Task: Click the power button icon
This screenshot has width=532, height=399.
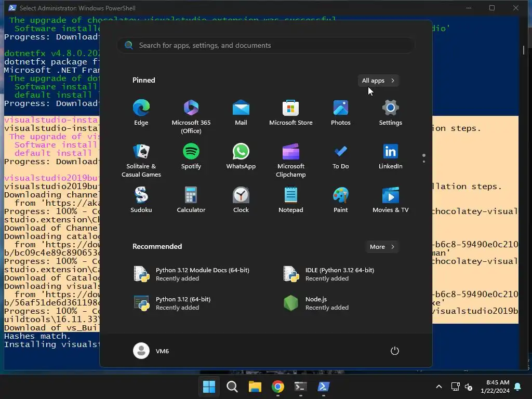Action: pyautogui.click(x=395, y=351)
